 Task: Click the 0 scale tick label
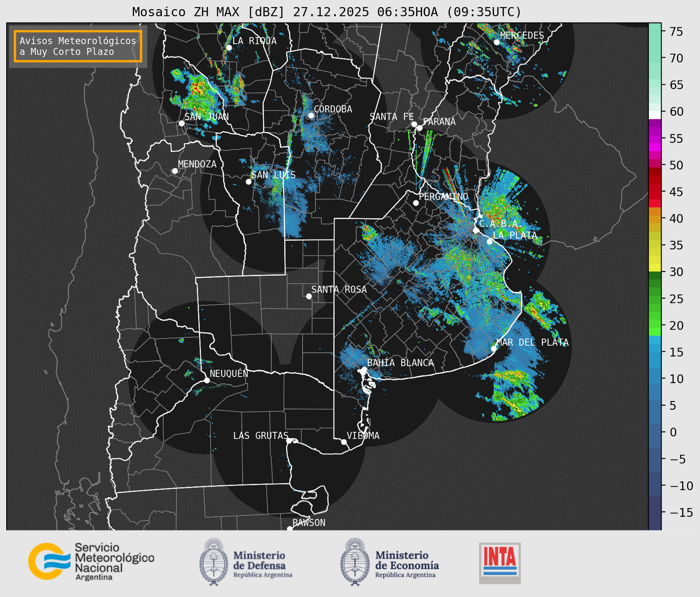click(673, 432)
